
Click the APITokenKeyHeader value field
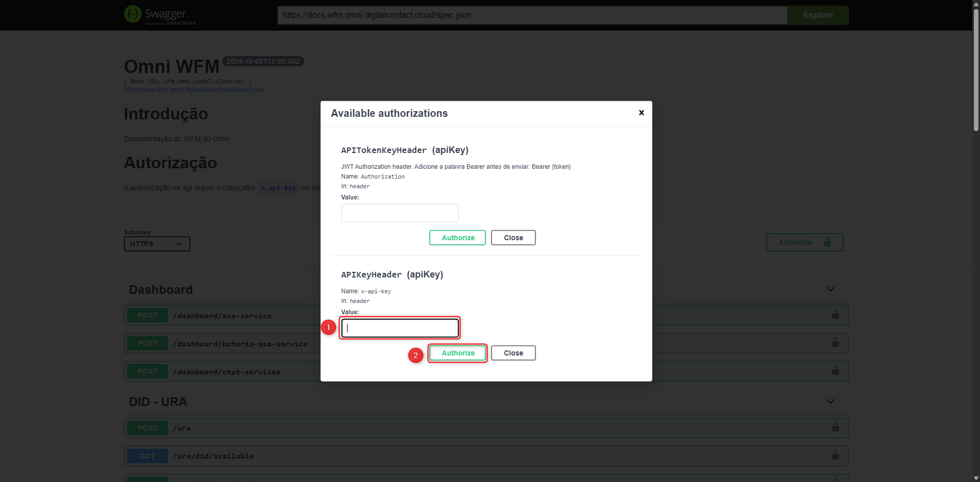(400, 213)
